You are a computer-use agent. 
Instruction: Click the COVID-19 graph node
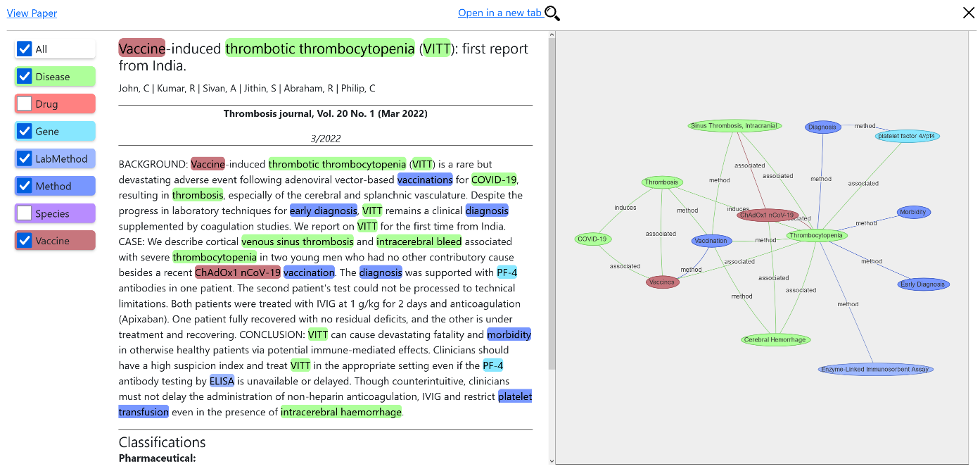pyautogui.click(x=592, y=239)
